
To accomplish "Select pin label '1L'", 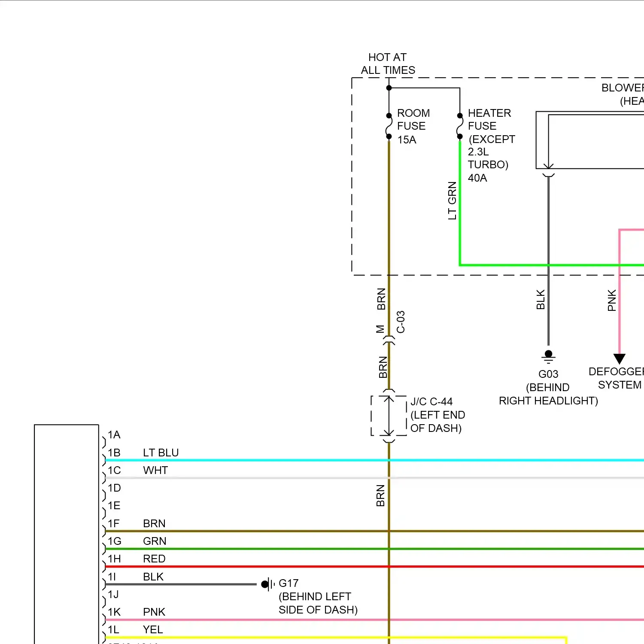I will [x=113, y=629].
